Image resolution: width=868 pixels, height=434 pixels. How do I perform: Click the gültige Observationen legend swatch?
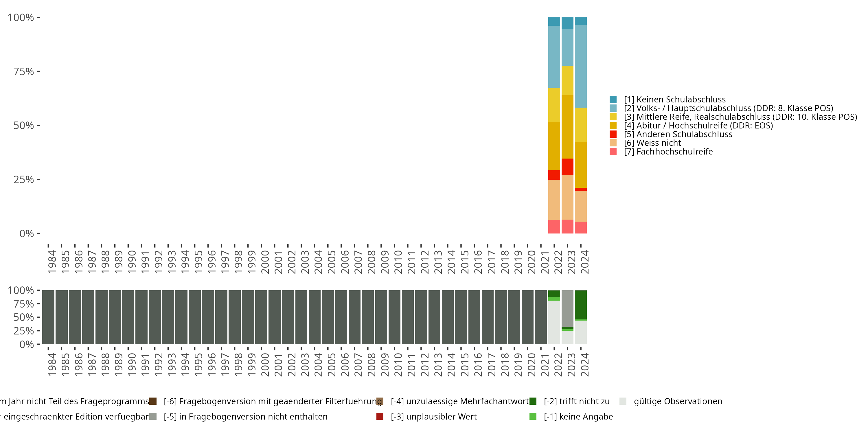[623, 401]
